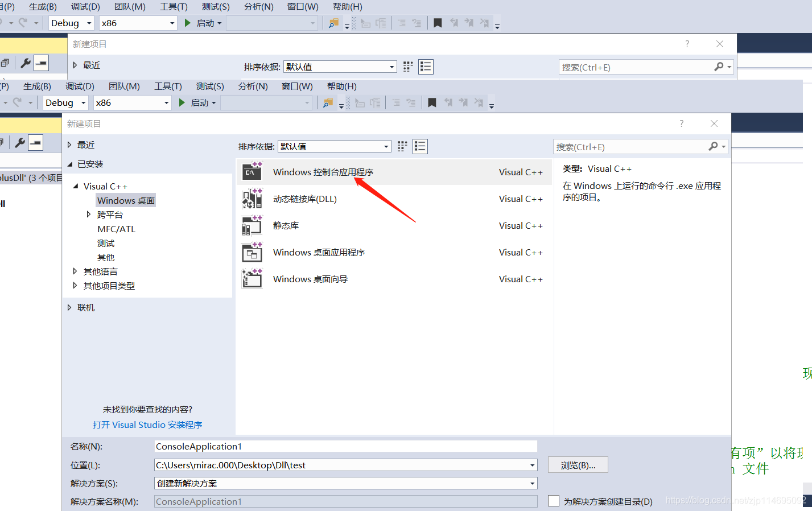Click green 启动 start arrow in back window
This screenshot has width=812, height=511.
click(x=187, y=23)
